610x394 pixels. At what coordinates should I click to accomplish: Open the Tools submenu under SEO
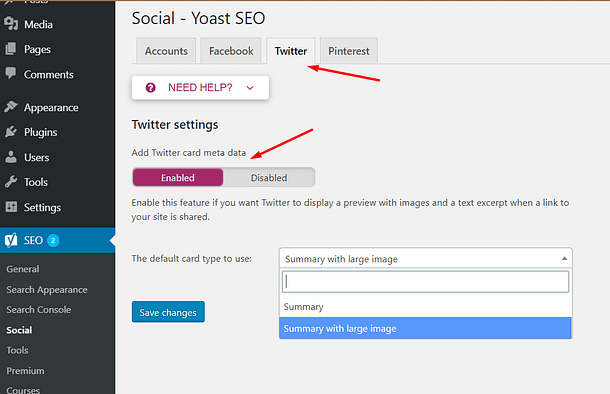17,350
